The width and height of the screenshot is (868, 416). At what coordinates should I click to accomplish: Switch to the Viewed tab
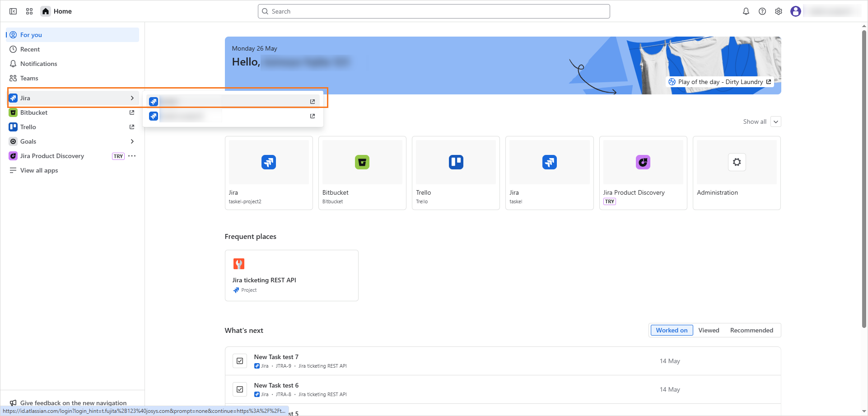click(x=709, y=330)
